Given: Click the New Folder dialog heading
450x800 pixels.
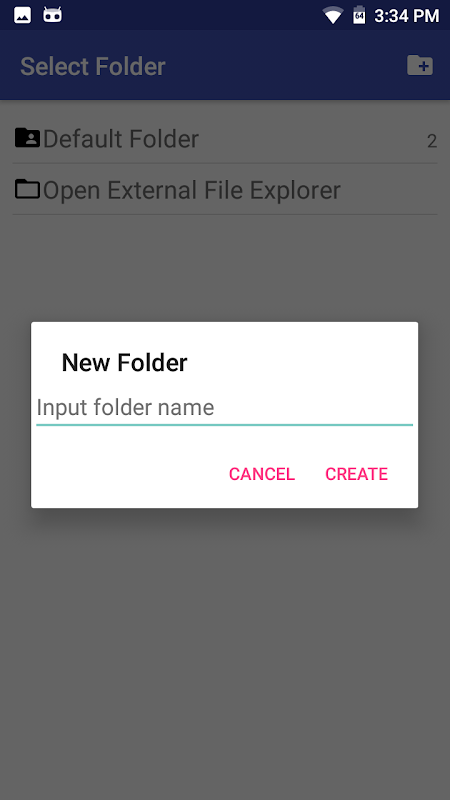Looking at the screenshot, I should pos(124,362).
